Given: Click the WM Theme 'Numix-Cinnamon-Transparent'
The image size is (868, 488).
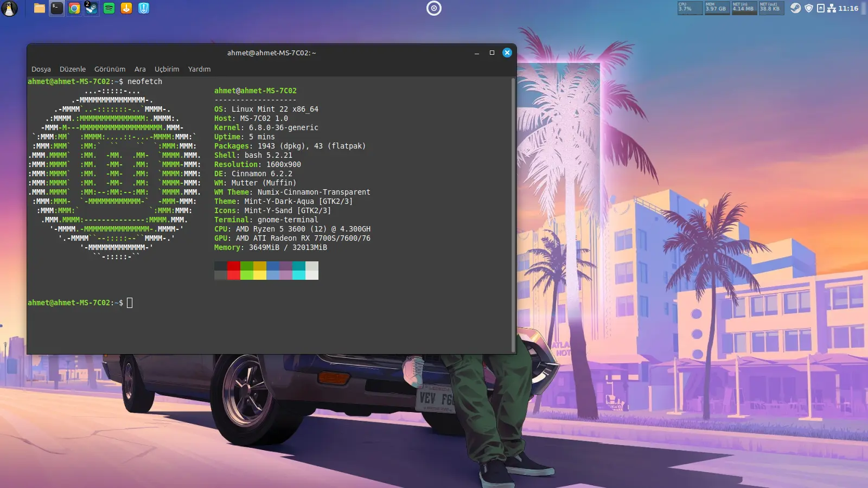Looking at the screenshot, I should point(314,192).
